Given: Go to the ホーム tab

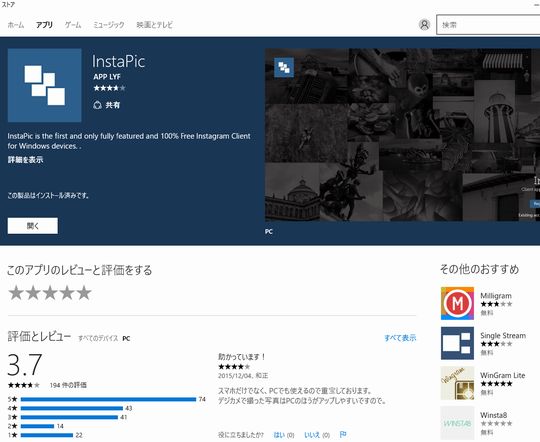Looking at the screenshot, I should [16, 25].
